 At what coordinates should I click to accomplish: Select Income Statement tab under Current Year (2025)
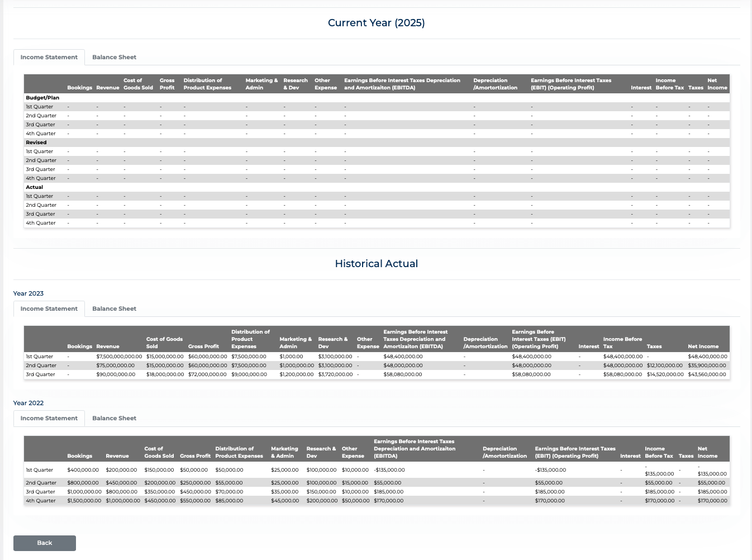(x=49, y=57)
